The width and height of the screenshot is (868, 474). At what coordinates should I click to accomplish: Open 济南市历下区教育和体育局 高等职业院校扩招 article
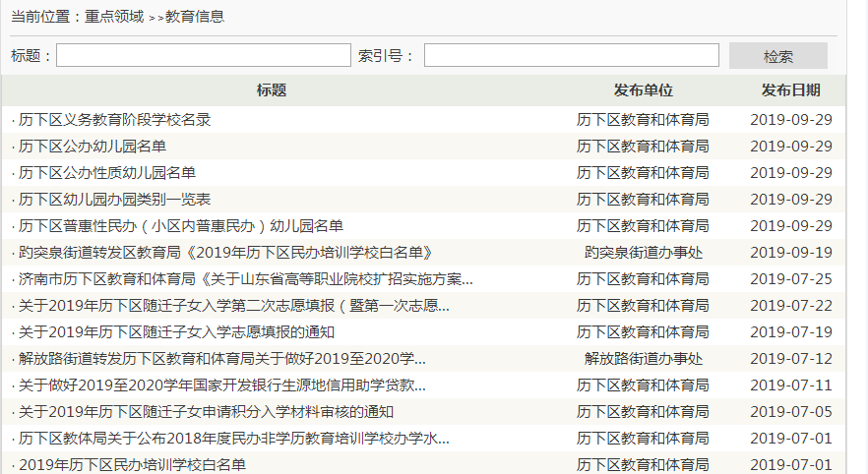coord(246,278)
